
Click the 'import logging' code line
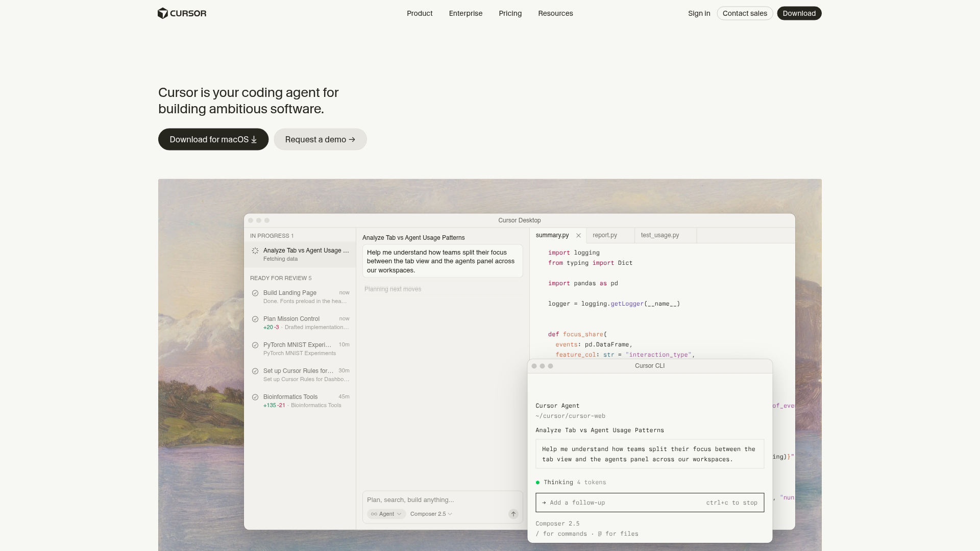tap(574, 253)
